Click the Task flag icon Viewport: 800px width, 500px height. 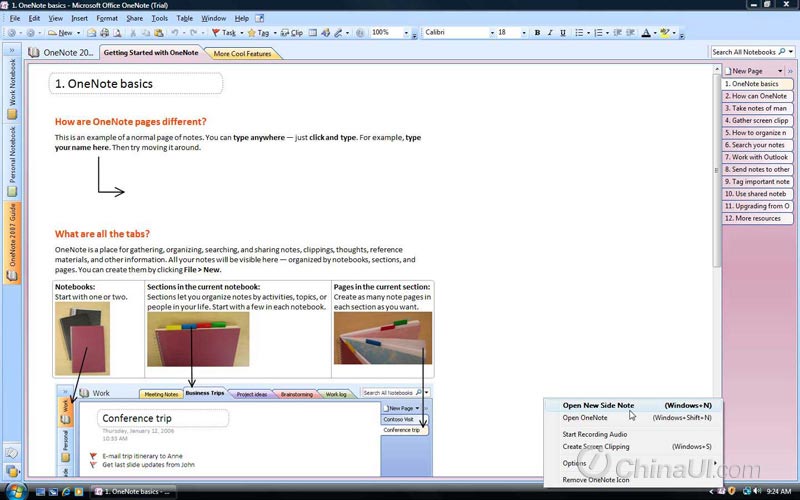[216, 33]
